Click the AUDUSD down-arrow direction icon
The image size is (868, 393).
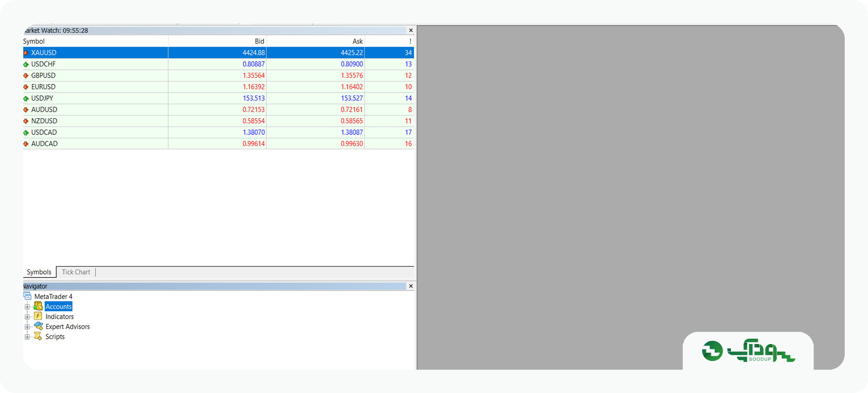(26, 110)
